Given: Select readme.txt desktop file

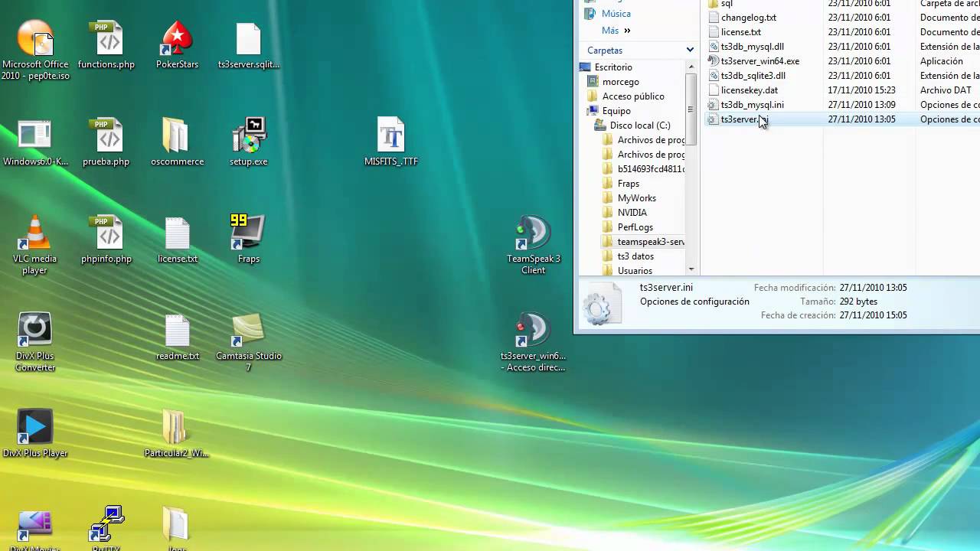Looking at the screenshot, I should click(x=177, y=337).
